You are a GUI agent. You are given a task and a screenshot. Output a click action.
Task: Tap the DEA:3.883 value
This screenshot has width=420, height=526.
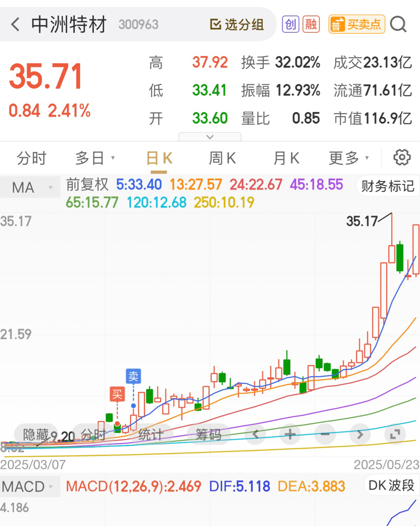(x=311, y=486)
